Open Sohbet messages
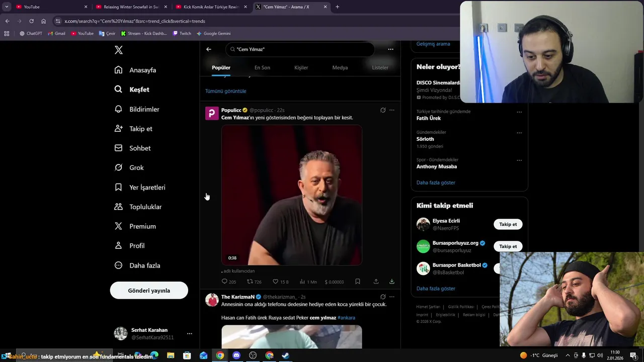This screenshot has height=362, width=644. point(132,148)
